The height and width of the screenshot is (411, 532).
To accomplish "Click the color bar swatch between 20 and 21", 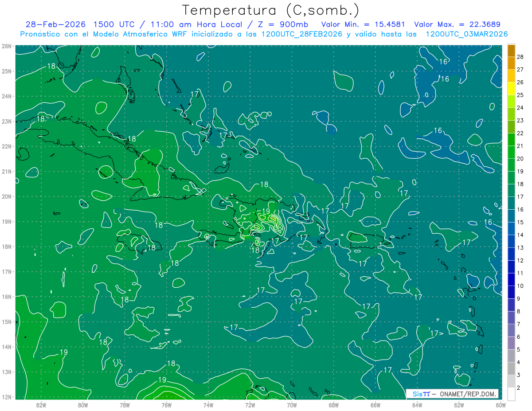I will (x=511, y=152).
